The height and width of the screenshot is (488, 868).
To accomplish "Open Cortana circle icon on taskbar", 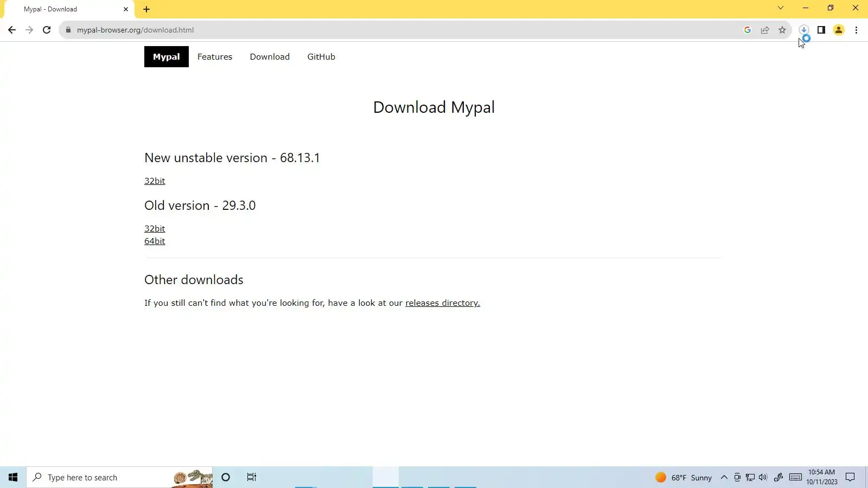I will [x=226, y=477].
